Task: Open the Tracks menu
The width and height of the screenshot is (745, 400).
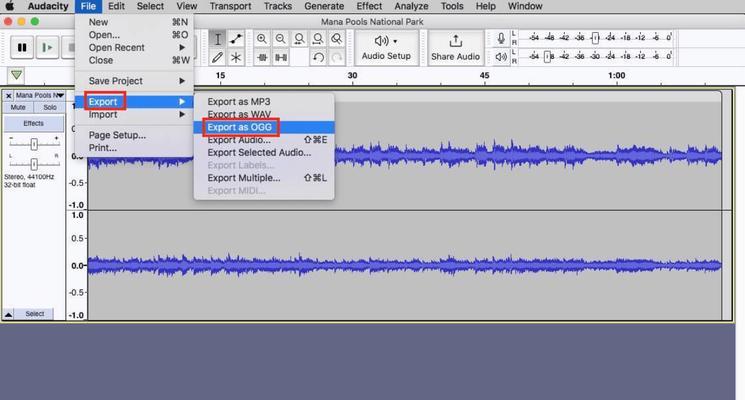Action: coord(278,6)
